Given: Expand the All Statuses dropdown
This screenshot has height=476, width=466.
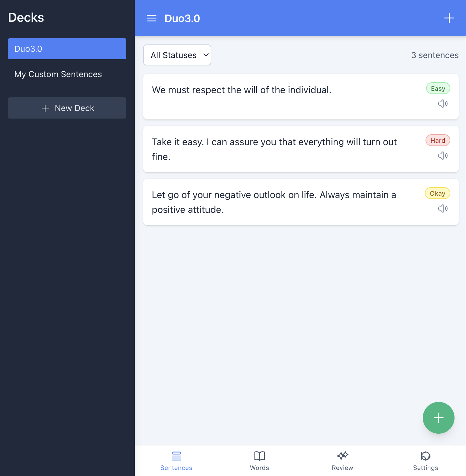Looking at the screenshot, I should point(177,55).
